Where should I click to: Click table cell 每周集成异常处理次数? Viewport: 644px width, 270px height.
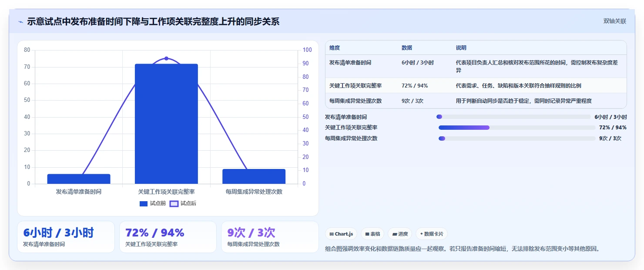356,101
